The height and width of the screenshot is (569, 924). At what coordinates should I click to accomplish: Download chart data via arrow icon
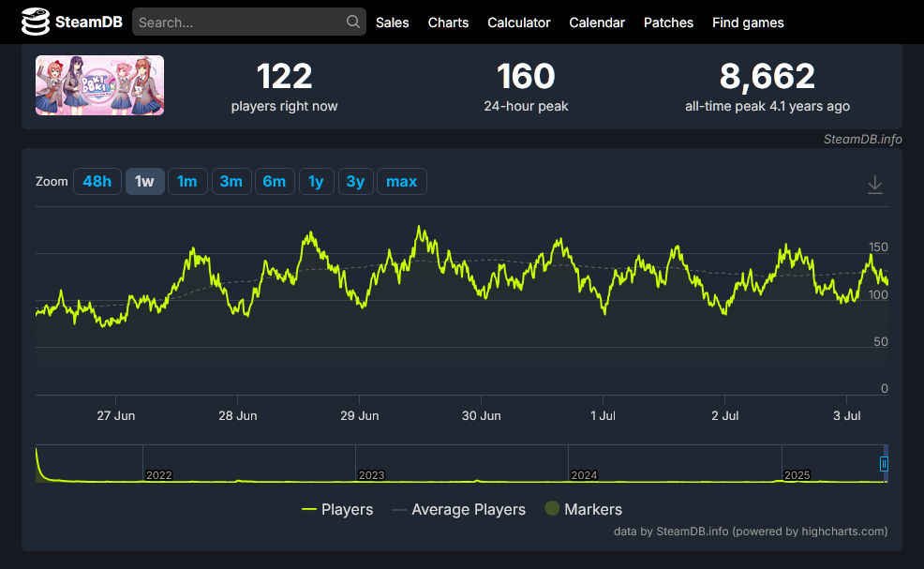click(875, 185)
